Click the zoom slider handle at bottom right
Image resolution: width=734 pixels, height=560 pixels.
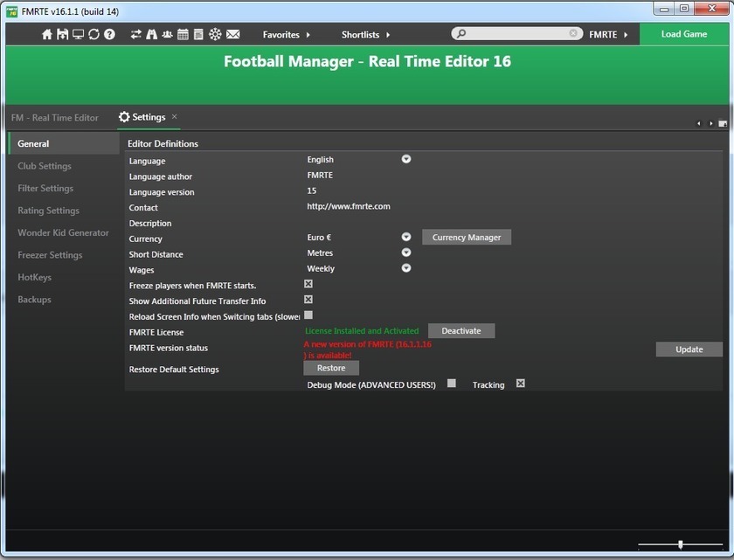coord(681,544)
